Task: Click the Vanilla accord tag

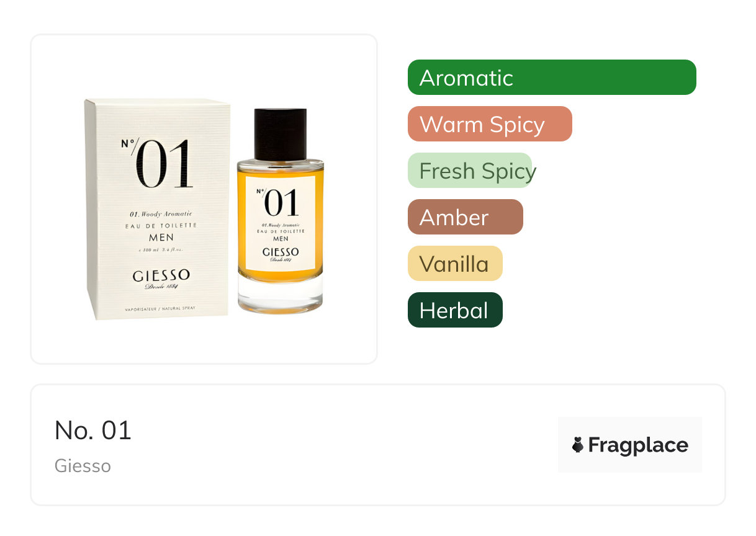Action: pos(455,264)
